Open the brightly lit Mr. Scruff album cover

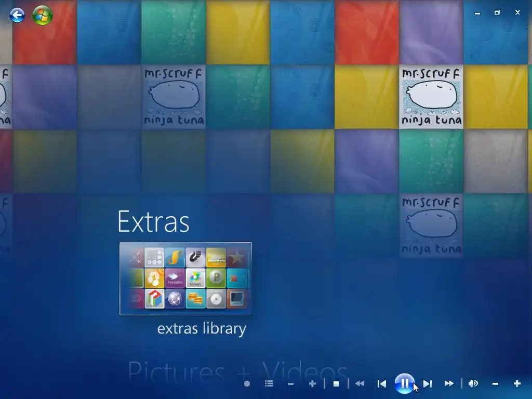(431, 97)
